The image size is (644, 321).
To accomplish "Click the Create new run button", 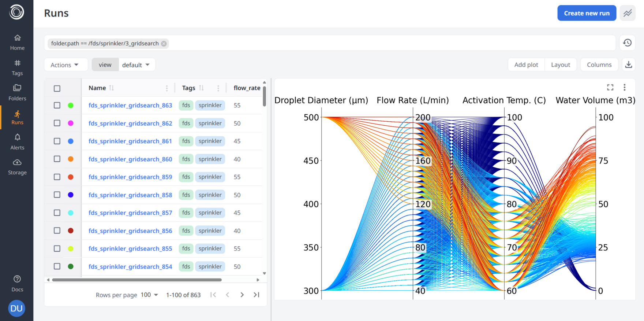I will point(586,13).
